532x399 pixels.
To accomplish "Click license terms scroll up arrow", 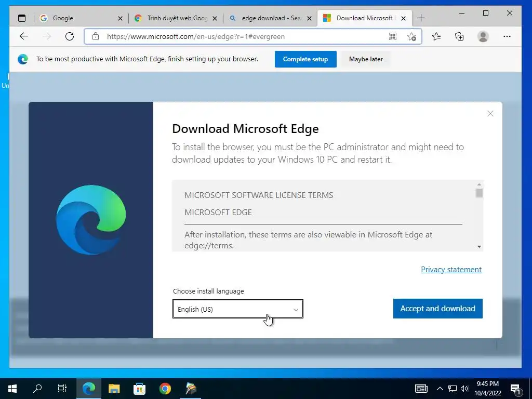I will pyautogui.click(x=479, y=184).
